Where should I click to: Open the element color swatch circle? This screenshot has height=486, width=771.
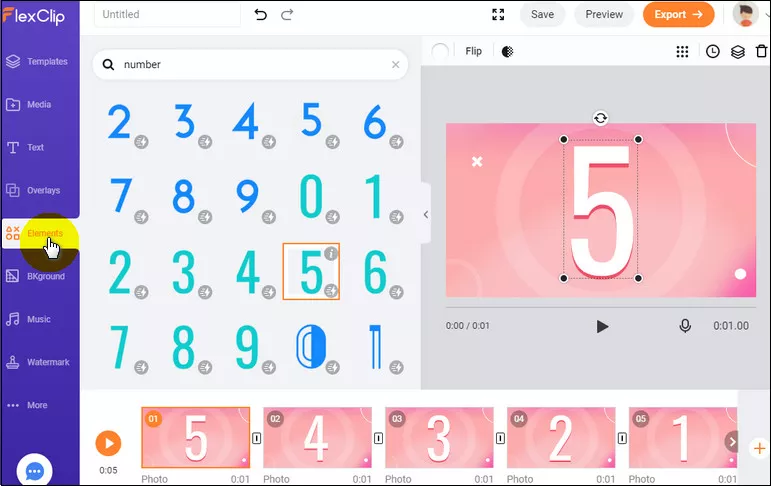pyautogui.click(x=440, y=51)
